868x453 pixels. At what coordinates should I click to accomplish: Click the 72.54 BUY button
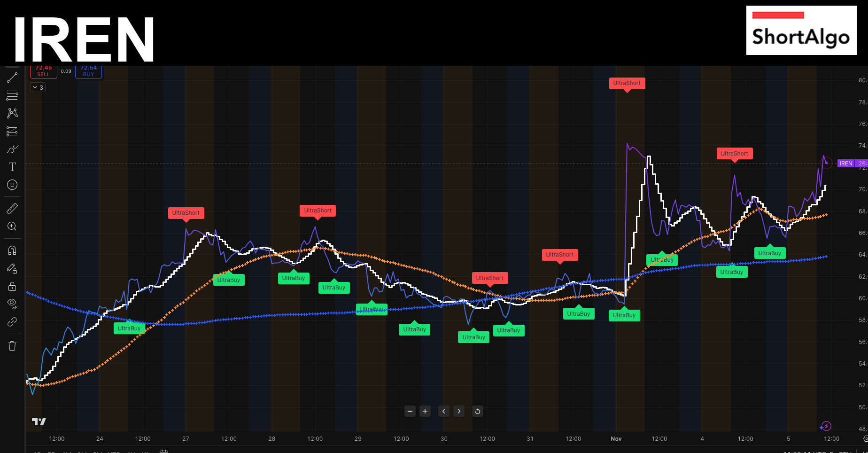coord(88,71)
